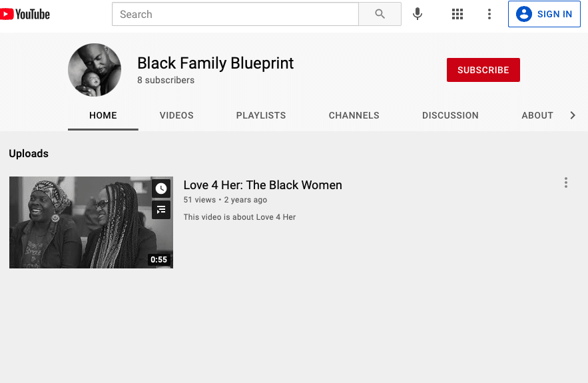588x383 pixels.
Task: Click the Black Family Blueprint channel avatar
Action: pos(95,70)
